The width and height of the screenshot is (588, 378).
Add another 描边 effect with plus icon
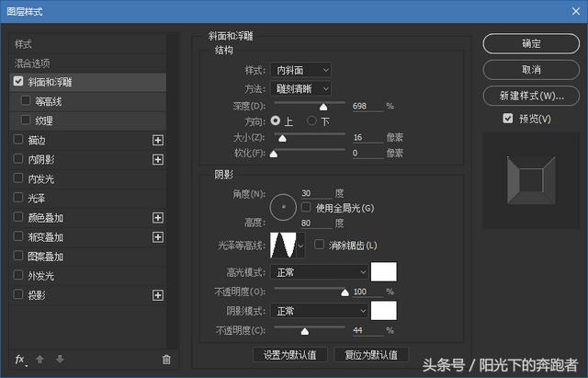point(158,140)
